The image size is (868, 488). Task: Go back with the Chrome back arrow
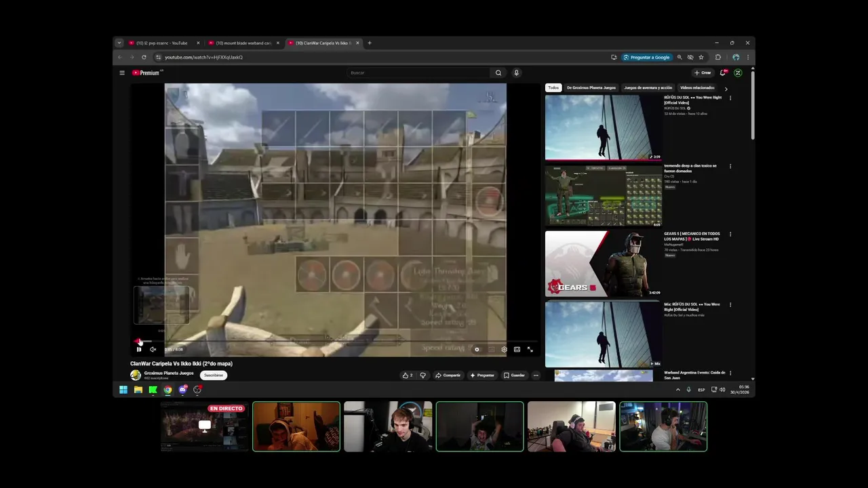point(121,57)
